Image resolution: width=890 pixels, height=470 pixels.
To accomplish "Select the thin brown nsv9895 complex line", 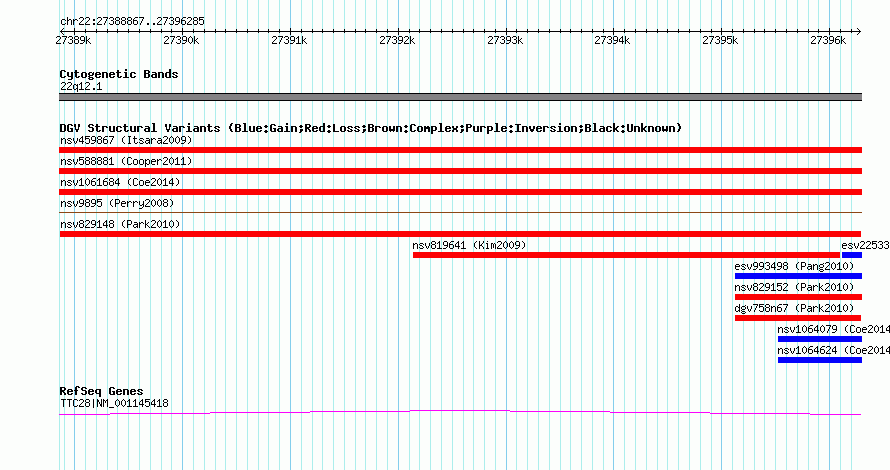I will (460, 212).
